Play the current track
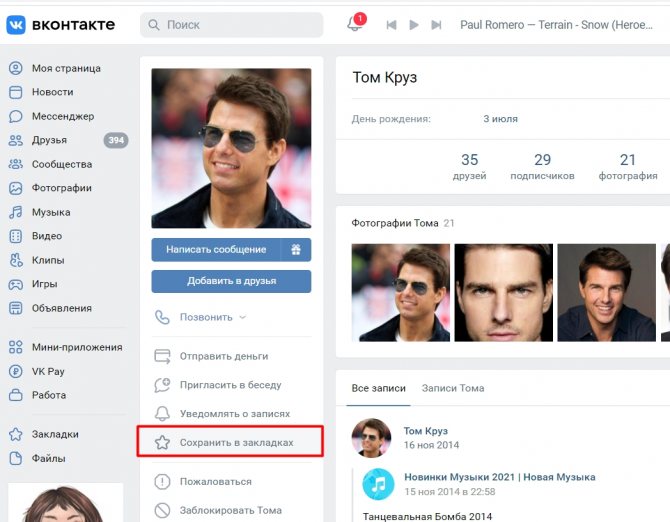This screenshot has width=670, height=522. click(x=414, y=25)
